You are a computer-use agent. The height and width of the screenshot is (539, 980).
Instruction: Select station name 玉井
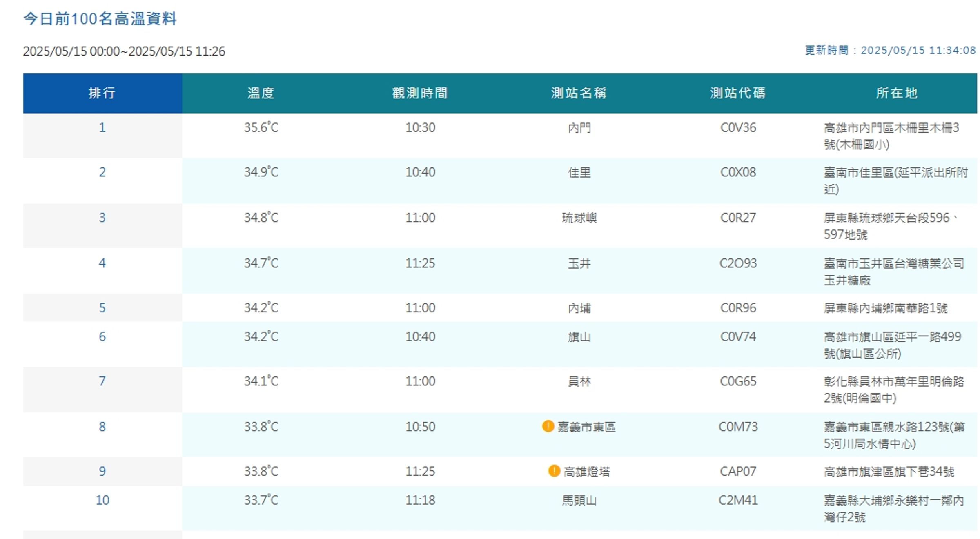(x=579, y=263)
